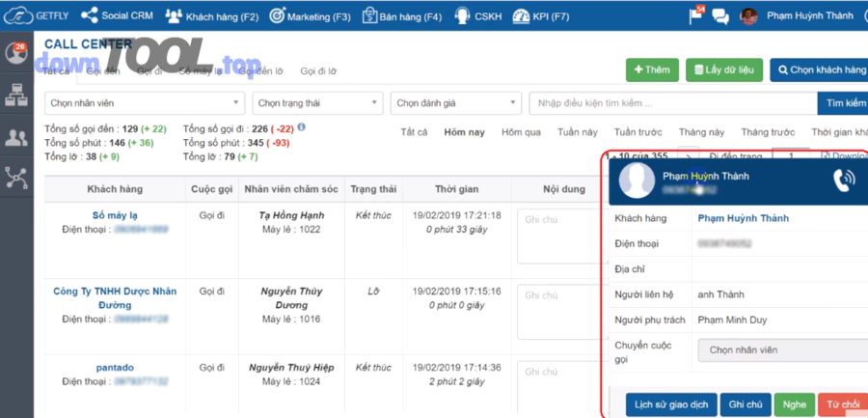Click the ringing phone icon in call popup
This screenshot has width=868, height=418.
tap(845, 179)
